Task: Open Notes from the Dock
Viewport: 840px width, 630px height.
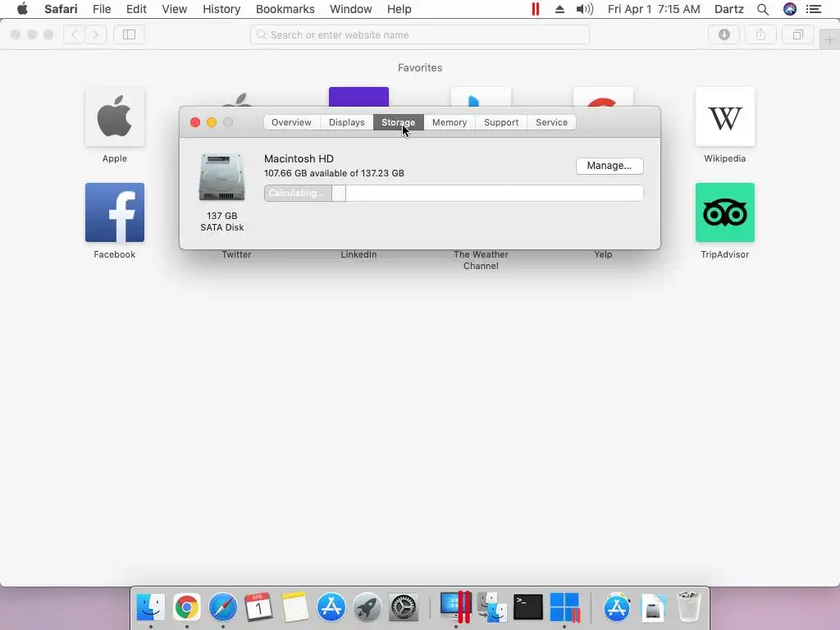Action: pos(295,607)
